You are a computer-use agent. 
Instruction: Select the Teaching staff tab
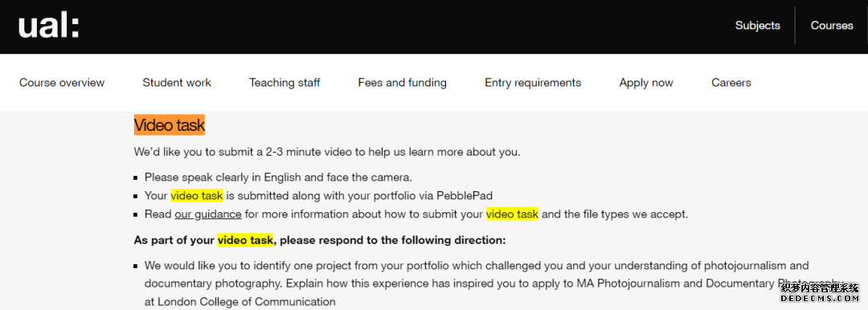285,83
